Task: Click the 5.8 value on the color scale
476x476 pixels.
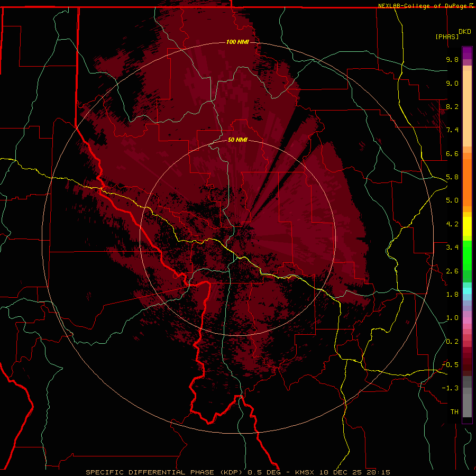Action: coord(452,177)
